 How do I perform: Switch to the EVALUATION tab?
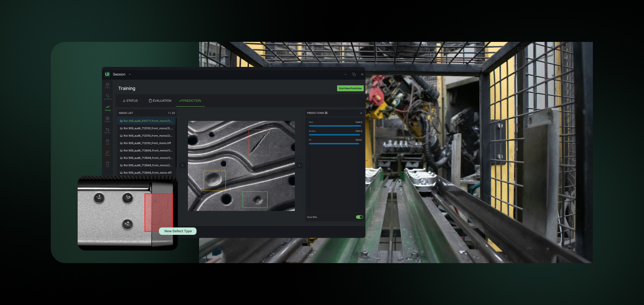click(160, 101)
